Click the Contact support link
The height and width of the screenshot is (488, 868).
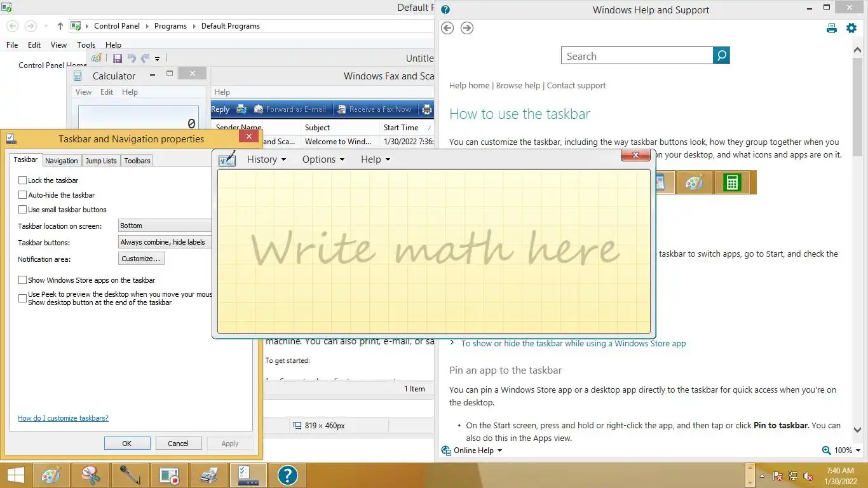576,85
